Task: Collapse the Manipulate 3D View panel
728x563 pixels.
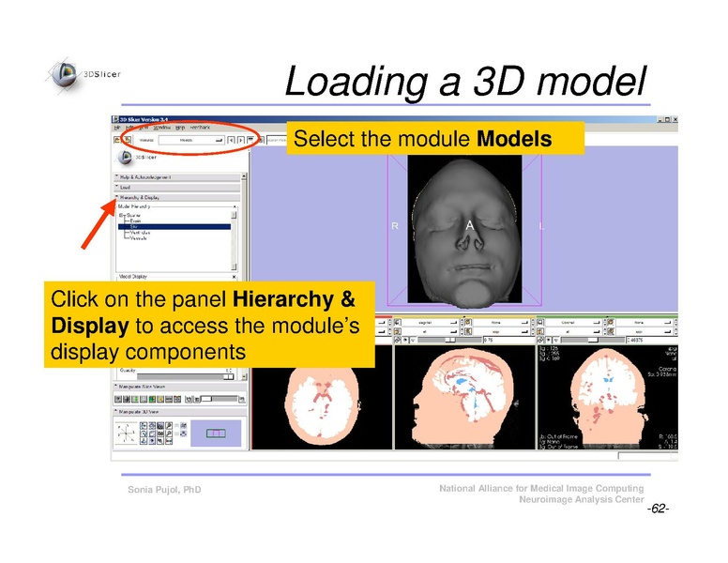Action: click(x=179, y=412)
